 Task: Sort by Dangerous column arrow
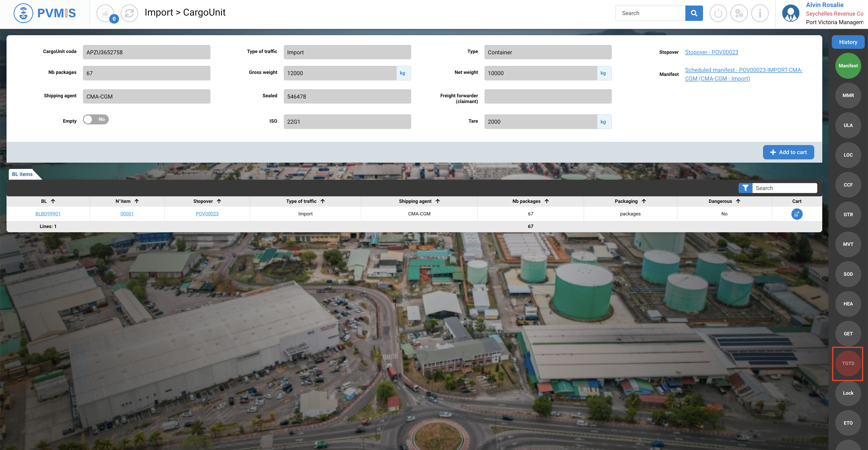tap(738, 201)
